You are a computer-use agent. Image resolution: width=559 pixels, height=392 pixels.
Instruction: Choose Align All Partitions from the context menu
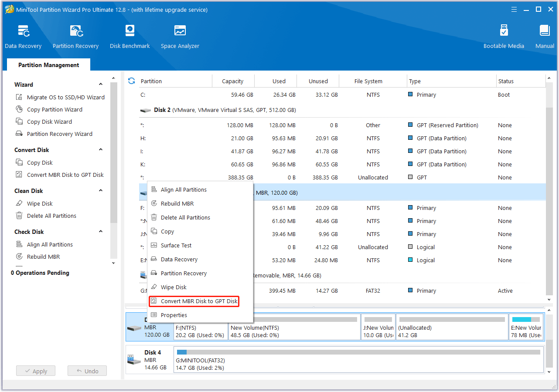pos(200,189)
